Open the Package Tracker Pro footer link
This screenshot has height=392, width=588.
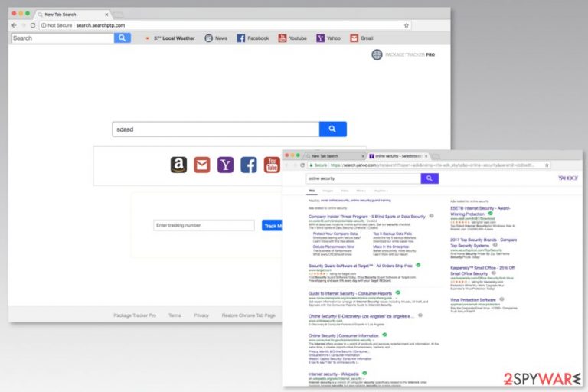135,315
